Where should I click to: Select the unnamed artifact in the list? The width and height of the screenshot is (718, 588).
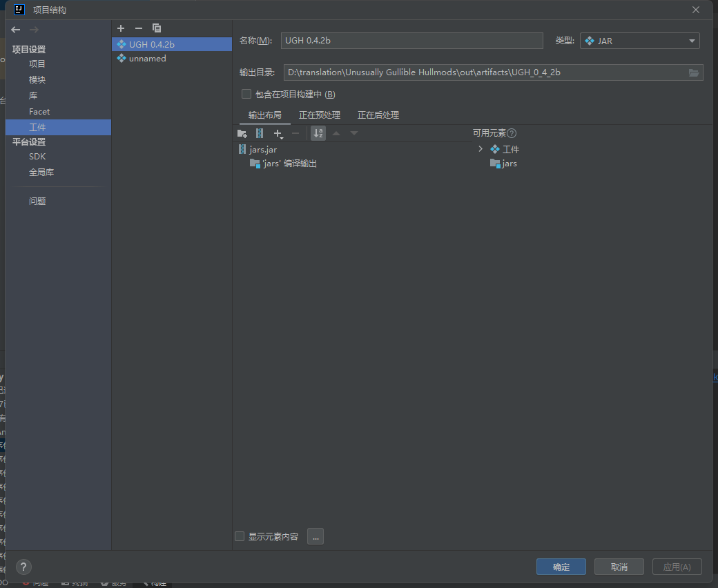(x=147, y=59)
